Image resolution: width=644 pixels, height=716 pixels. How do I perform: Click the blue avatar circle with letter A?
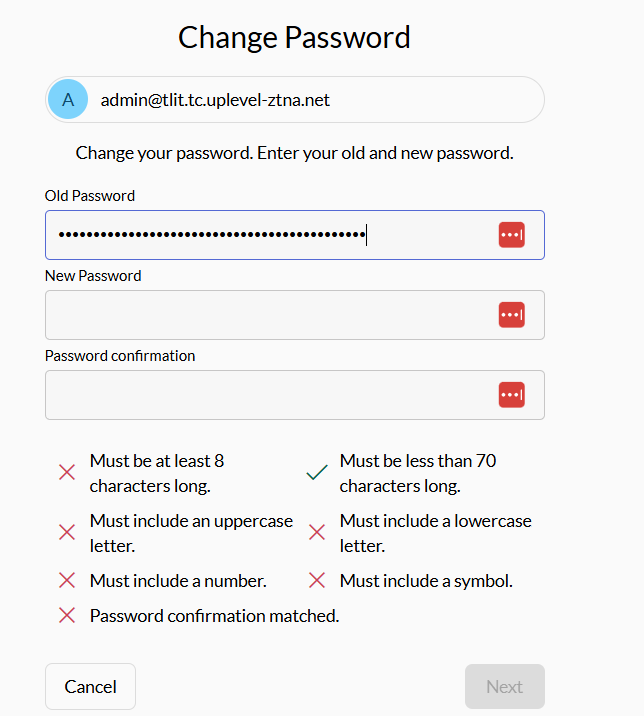click(68, 100)
